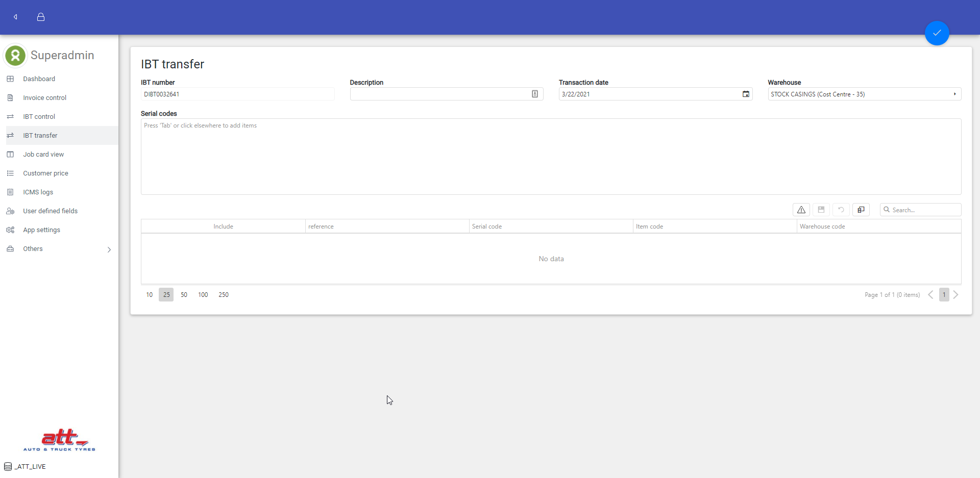980x478 pixels.
Task: Click the save changes grid icon
Action: pyautogui.click(x=821, y=210)
